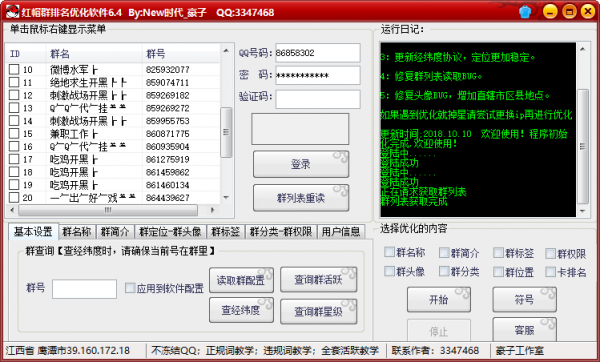Start optimization with the 开始 button
This screenshot has height=362, width=600.
pyautogui.click(x=439, y=300)
